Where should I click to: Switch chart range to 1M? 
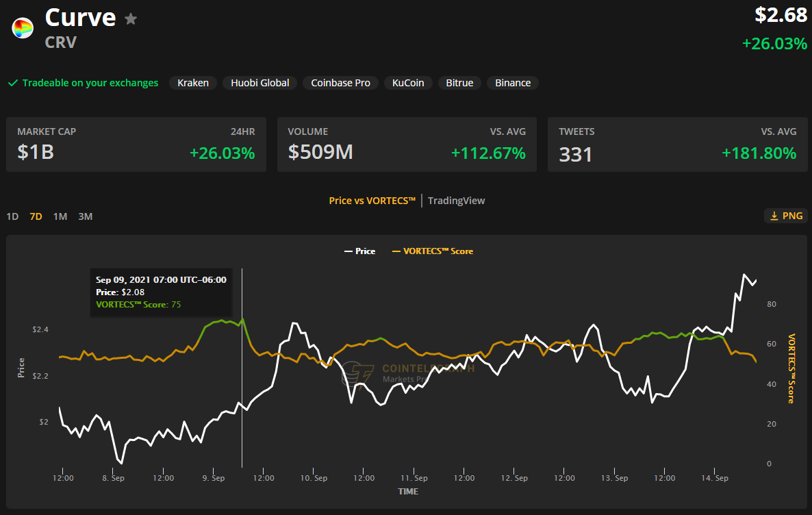click(x=60, y=216)
